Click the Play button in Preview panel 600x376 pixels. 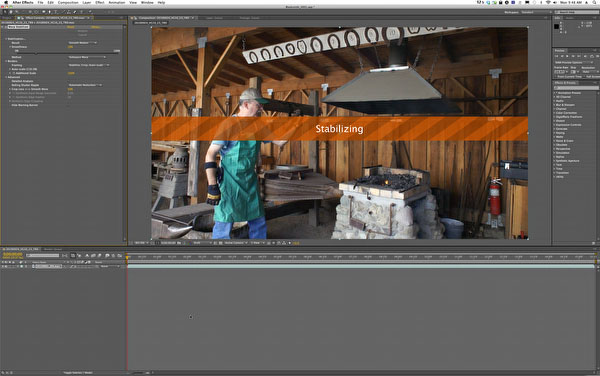point(567,56)
